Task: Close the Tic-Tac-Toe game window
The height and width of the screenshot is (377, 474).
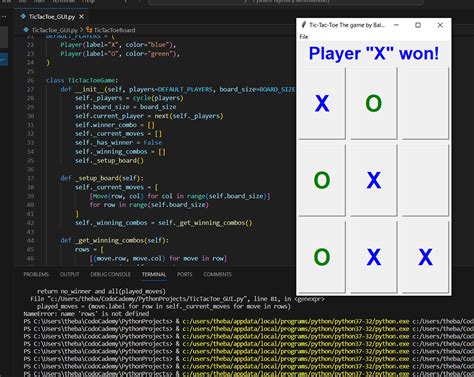Action: 440,25
